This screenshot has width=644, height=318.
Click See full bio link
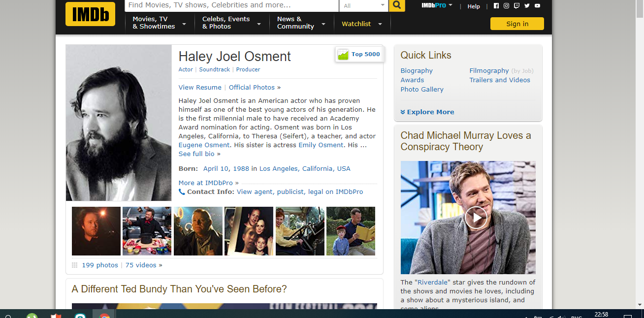(196, 154)
